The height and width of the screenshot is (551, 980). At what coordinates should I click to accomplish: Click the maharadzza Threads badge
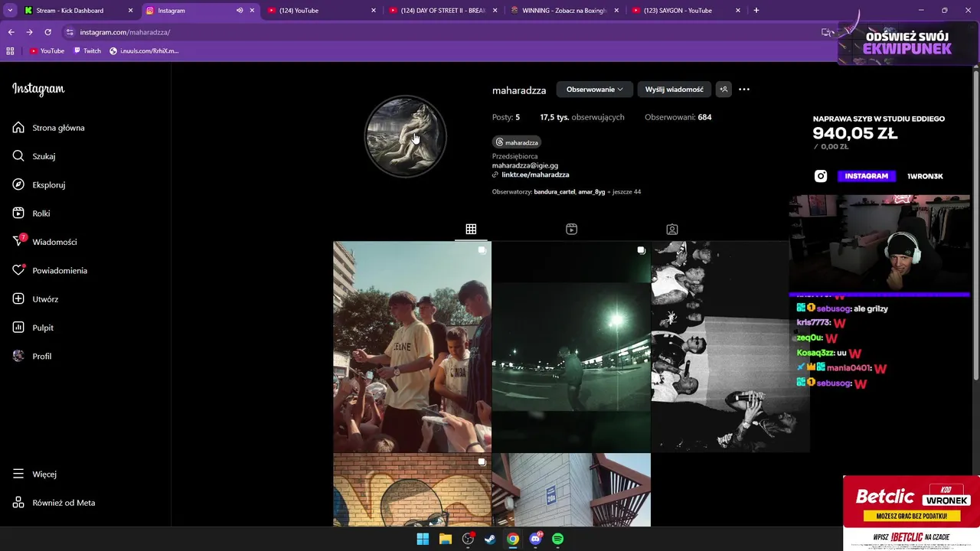click(x=517, y=142)
